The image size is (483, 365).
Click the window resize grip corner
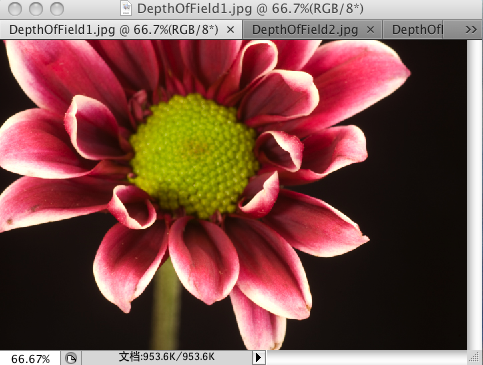tap(474, 358)
